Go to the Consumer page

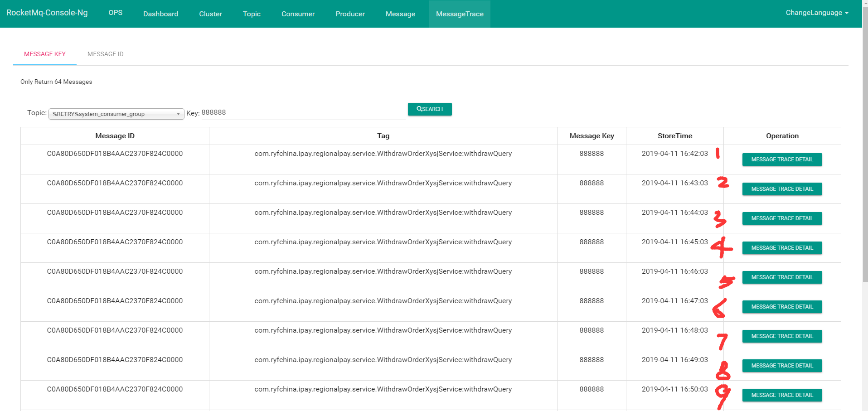pos(297,14)
